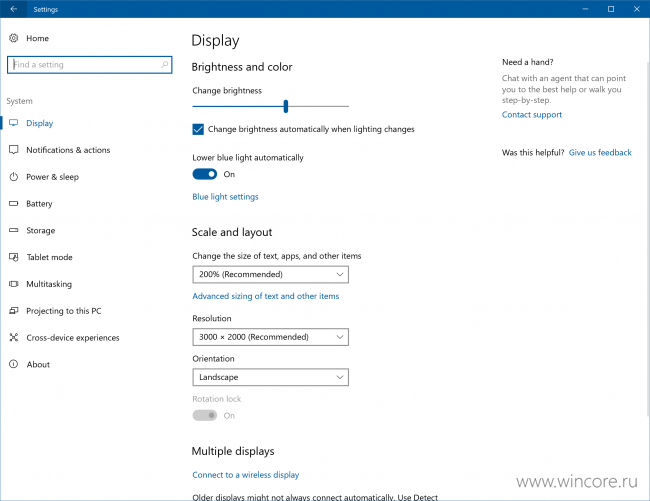Open Notifications & actions settings
Viewport: 650px width, 501px height.
68,150
